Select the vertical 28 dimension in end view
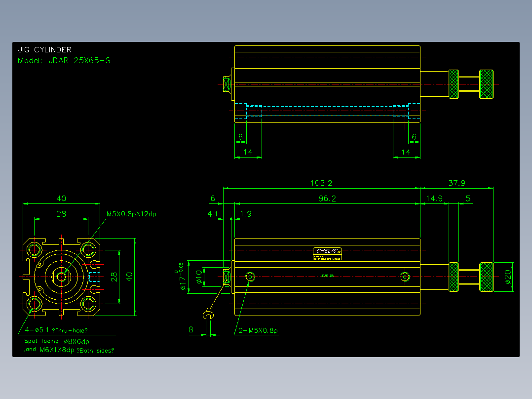Image resolution: width=532 pixels, height=399 pixels. [x=114, y=277]
